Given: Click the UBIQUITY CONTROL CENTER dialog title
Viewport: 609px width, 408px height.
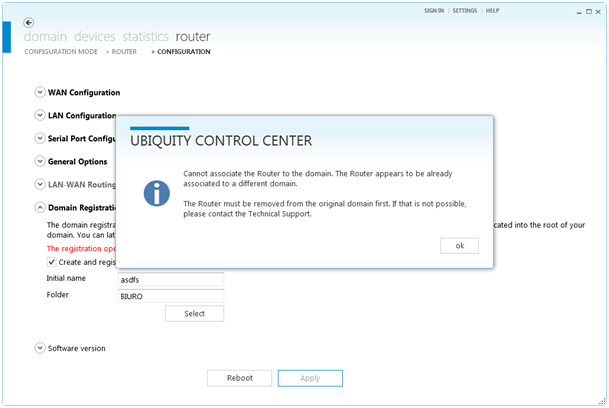Looking at the screenshot, I should click(x=221, y=141).
